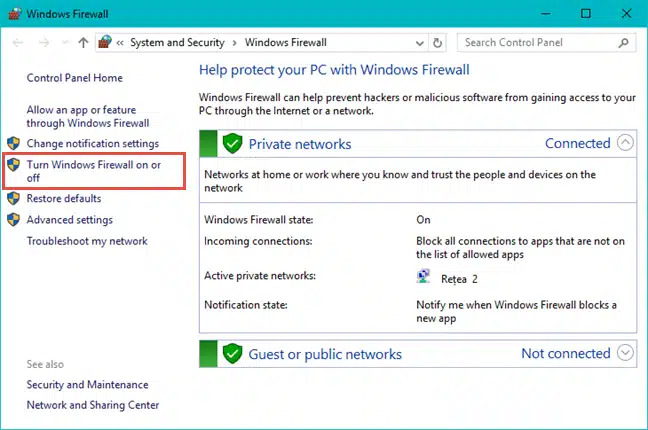This screenshot has height=430, width=648.
Task: Open Advanced settings link
Action: [69, 220]
